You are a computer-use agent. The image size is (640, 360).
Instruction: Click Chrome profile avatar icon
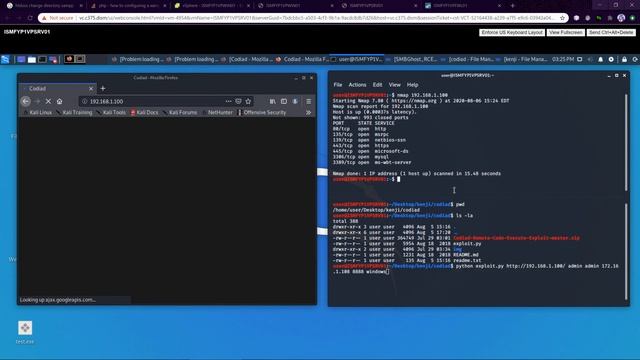[621, 18]
